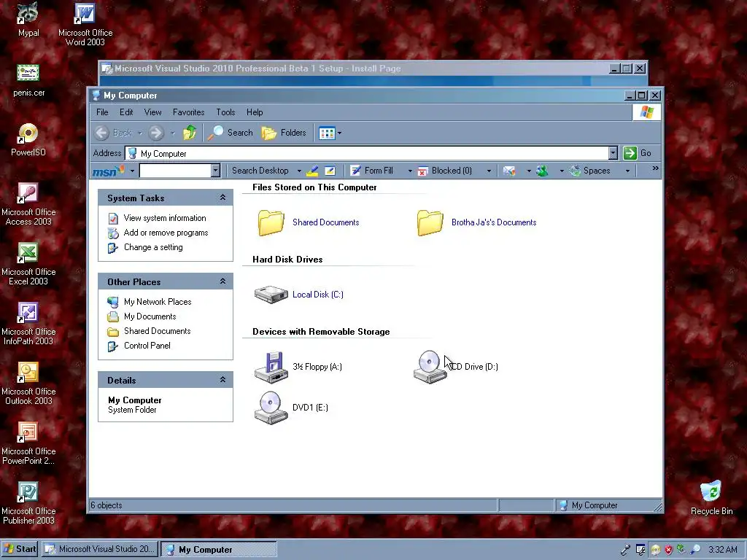This screenshot has width=747, height=560.
Task: Select the CD Drive (D:) icon
Action: point(430,367)
